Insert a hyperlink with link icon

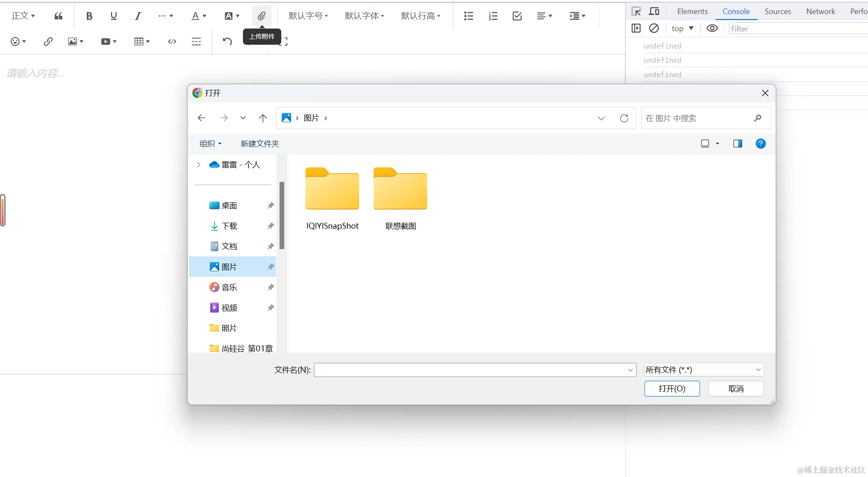(48, 41)
